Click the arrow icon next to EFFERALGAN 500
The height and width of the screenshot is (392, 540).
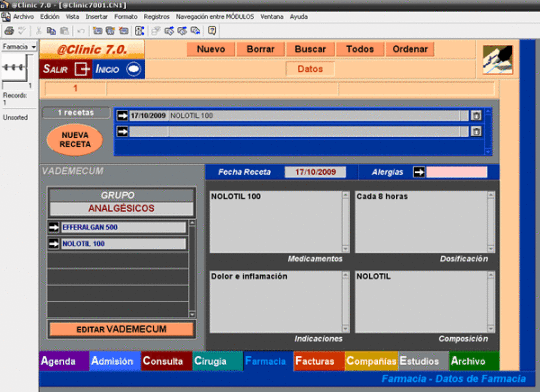click(54, 227)
